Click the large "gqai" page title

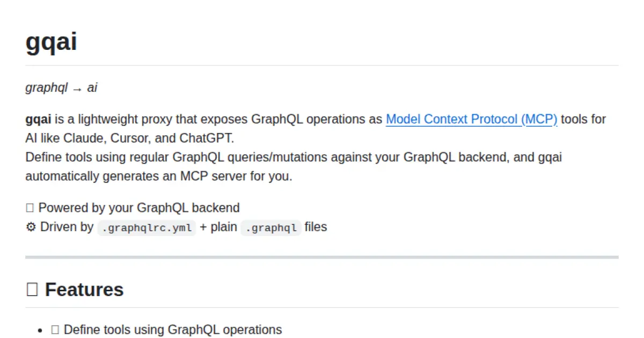51,41
